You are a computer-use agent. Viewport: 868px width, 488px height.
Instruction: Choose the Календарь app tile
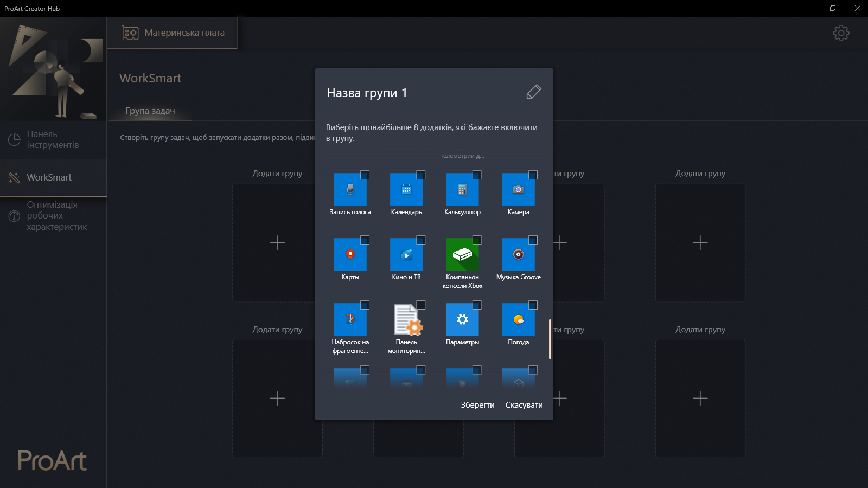click(406, 189)
